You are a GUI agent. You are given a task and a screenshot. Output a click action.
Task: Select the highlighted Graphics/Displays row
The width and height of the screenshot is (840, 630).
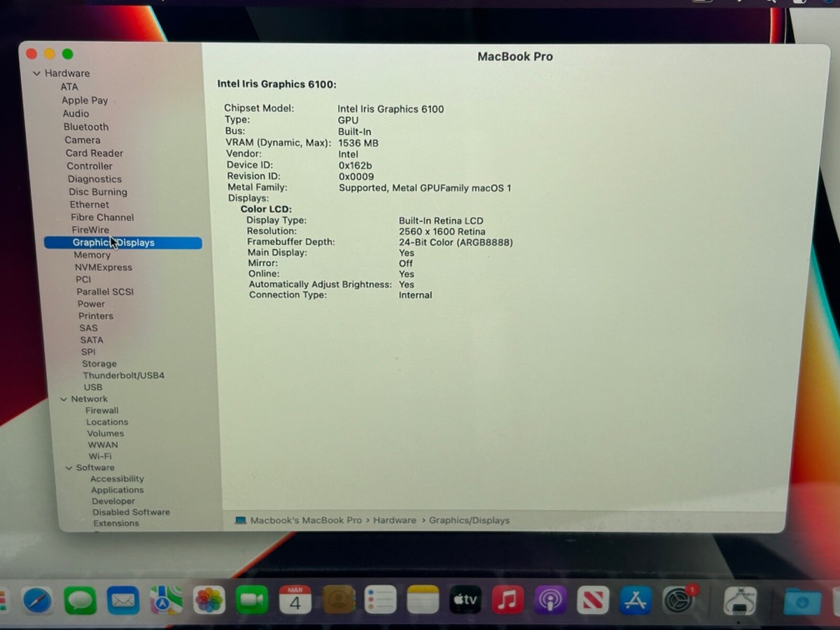123,243
